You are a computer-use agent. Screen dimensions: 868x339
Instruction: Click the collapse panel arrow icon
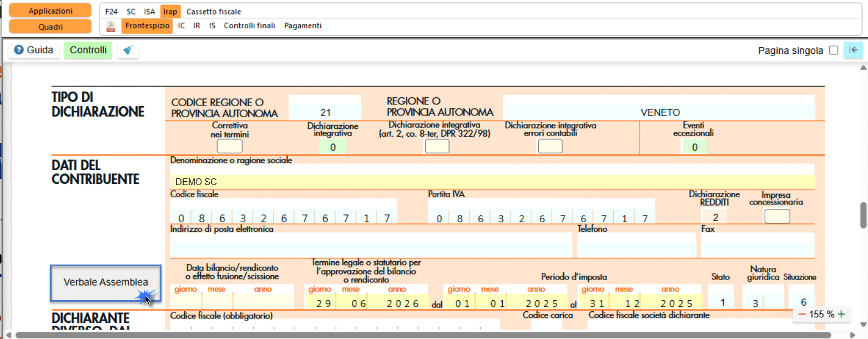click(x=853, y=50)
